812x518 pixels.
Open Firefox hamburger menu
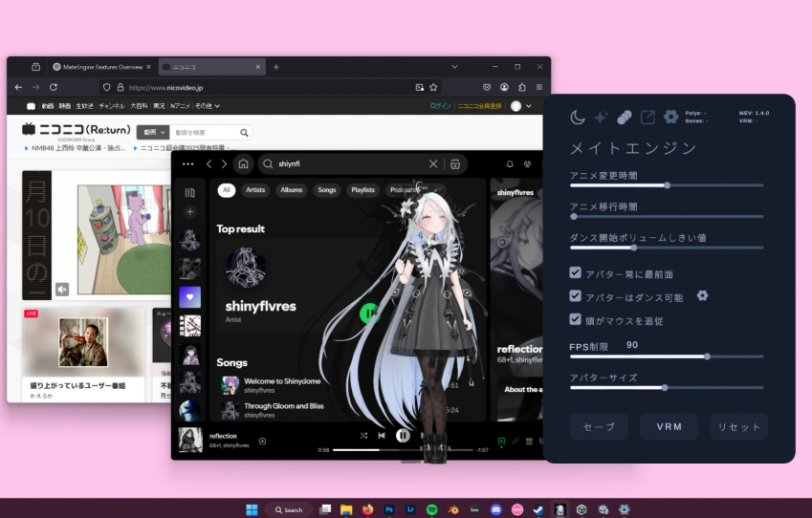click(x=539, y=88)
